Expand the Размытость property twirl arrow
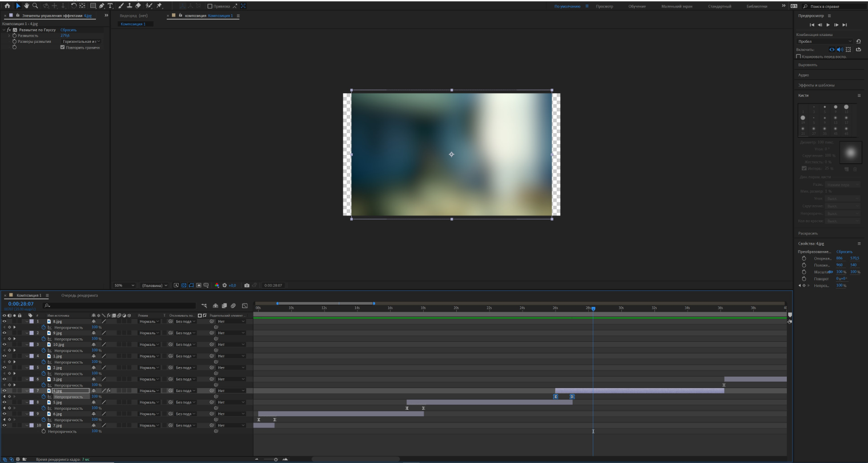 pos(9,35)
